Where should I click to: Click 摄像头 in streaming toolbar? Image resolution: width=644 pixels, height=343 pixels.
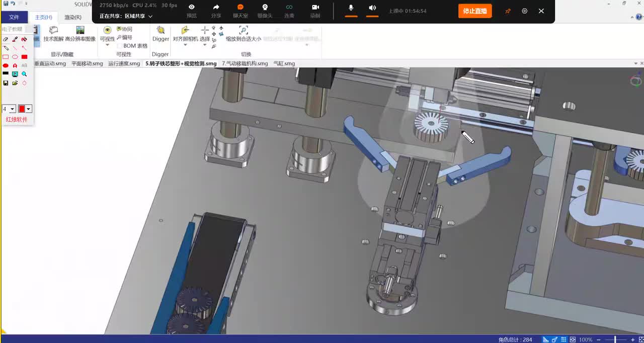tap(265, 11)
